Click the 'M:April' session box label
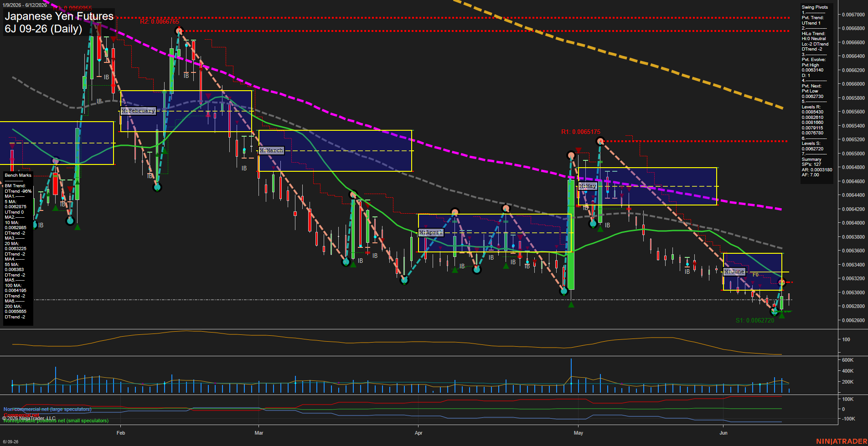The image size is (868, 446). click(431, 232)
